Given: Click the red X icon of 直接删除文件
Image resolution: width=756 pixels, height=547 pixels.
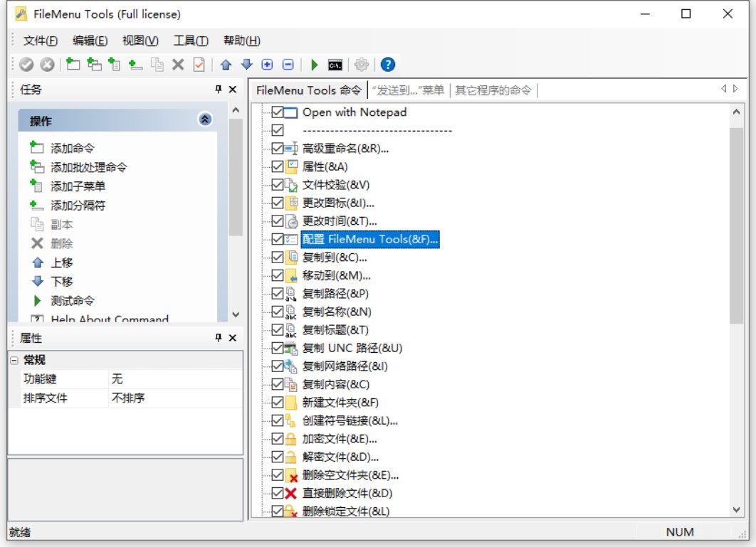Looking at the screenshot, I should tap(290, 493).
